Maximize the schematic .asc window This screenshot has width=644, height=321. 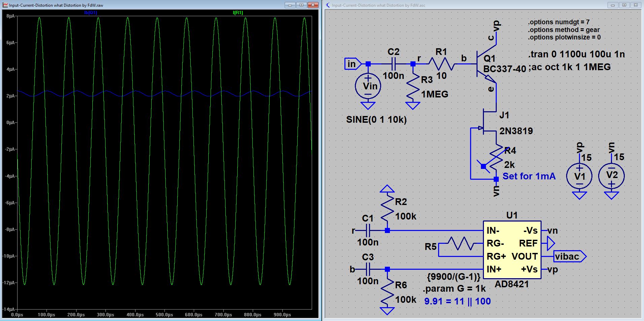coord(624,5)
